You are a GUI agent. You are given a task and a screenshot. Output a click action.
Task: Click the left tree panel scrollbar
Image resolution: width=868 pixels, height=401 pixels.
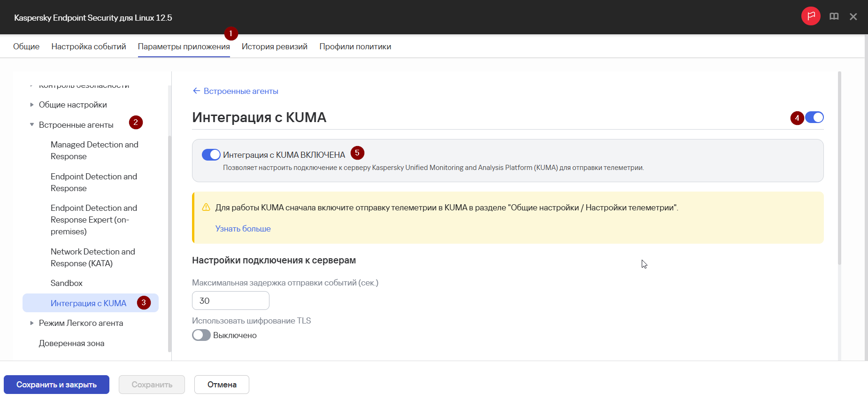coord(169,243)
